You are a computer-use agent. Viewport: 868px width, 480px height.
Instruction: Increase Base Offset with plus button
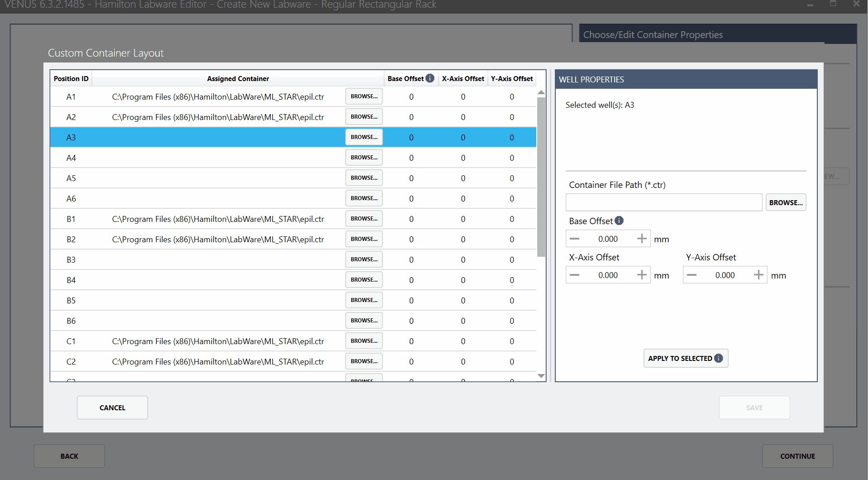[642, 239]
